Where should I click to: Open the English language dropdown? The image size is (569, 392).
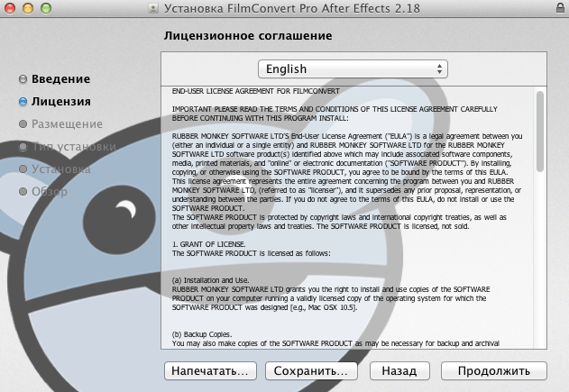coord(353,68)
